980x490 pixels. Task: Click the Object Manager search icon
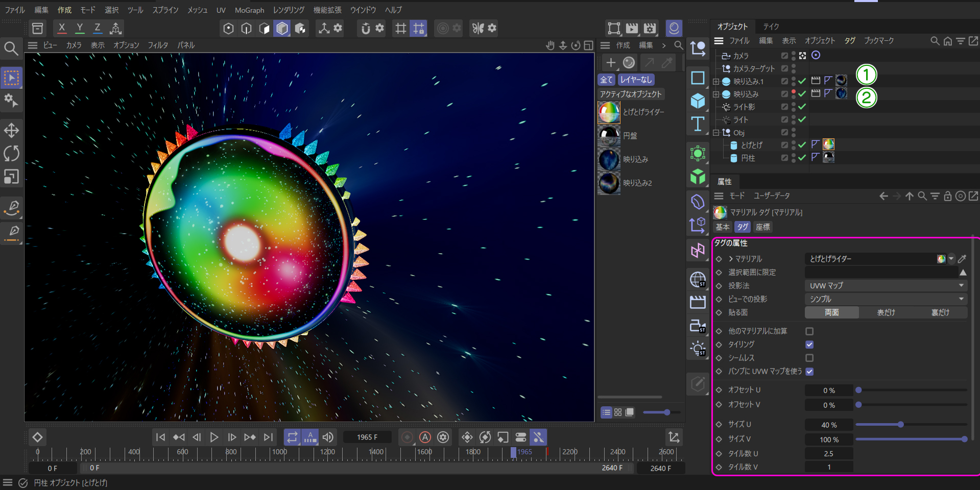pos(935,41)
